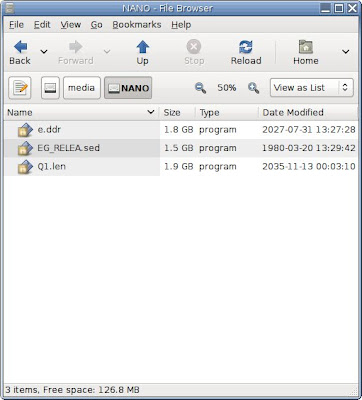362x400 pixels.
Task: Click the 1.9 GB size cell
Action: [179, 166]
